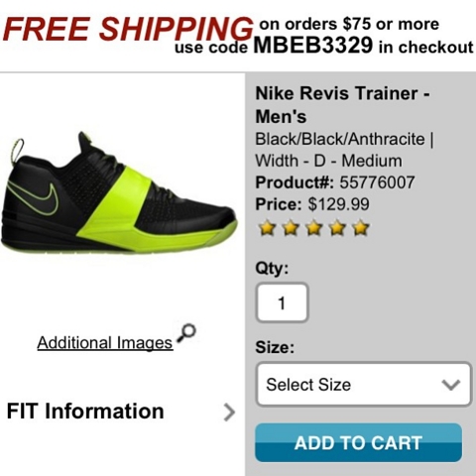Click the Nike Revis Trainer product title
The height and width of the screenshot is (476, 476).
[x=342, y=104]
